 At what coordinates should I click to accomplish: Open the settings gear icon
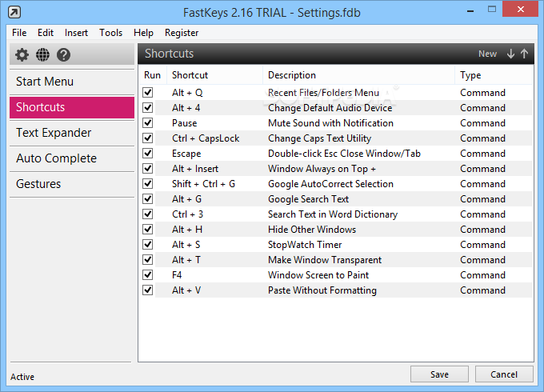(22, 54)
